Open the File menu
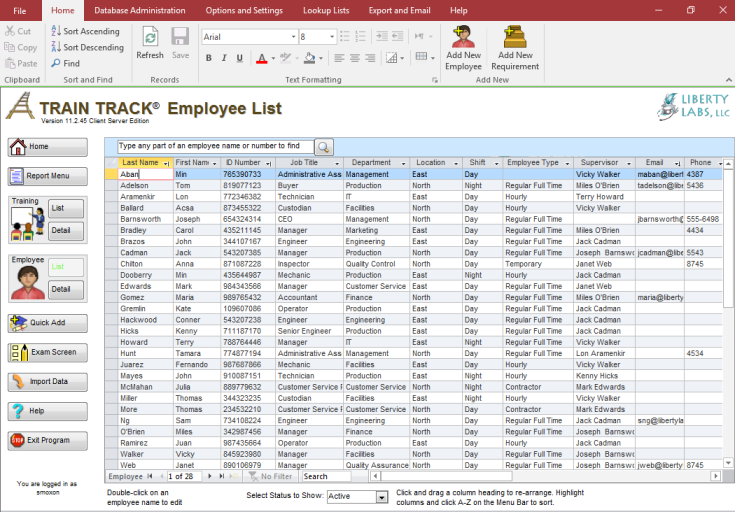The height and width of the screenshot is (512, 735). pyautogui.click(x=20, y=11)
